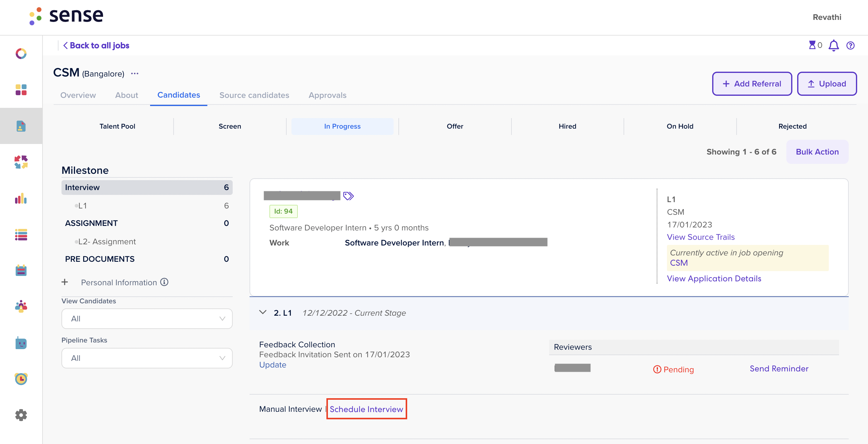Screen dimensions: 868x444
Task: Select the In Progress stage
Action: (x=342, y=126)
